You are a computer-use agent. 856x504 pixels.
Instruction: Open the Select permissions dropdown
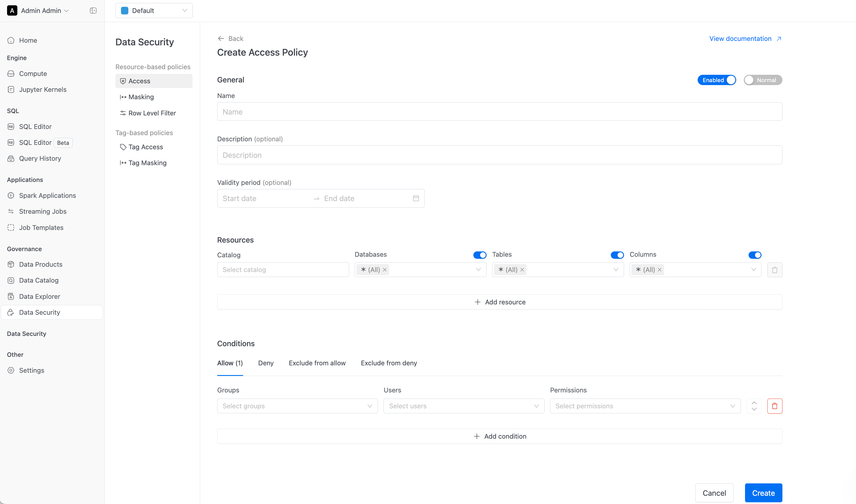(645, 406)
